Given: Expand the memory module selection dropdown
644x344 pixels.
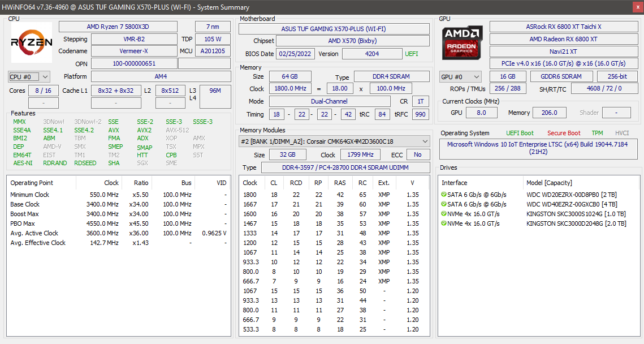Looking at the screenshot, I should 334,141.
